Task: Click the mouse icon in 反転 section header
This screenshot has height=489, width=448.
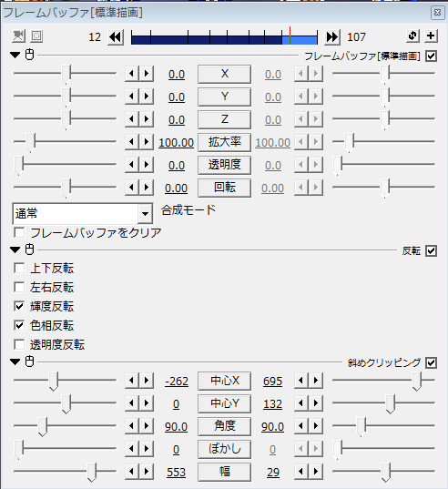Action: pyautogui.click(x=29, y=250)
